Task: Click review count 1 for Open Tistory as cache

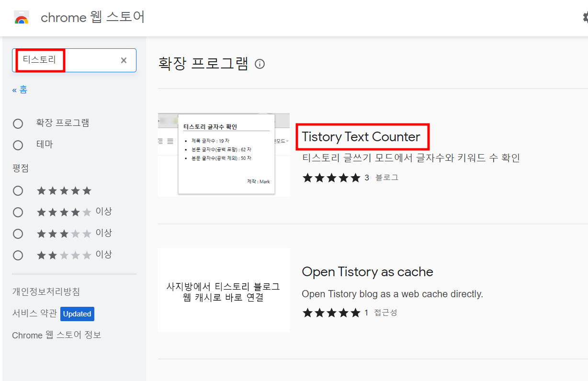Action: [x=366, y=313]
